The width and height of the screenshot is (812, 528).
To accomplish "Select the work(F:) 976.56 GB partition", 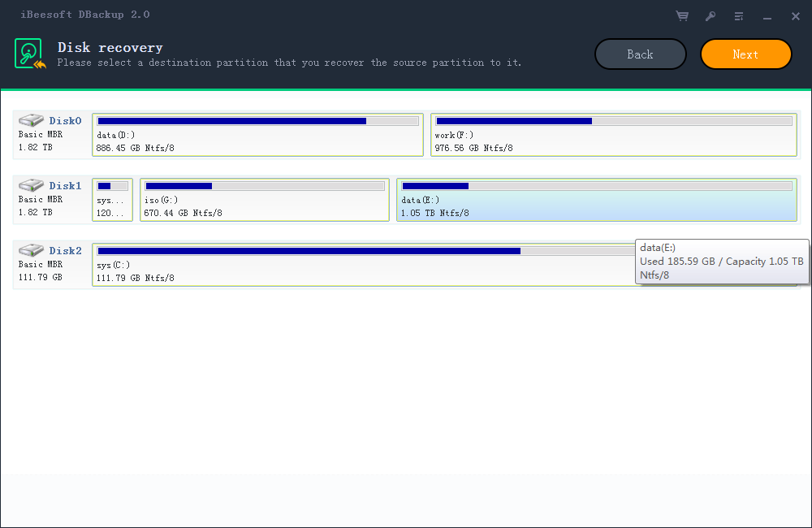I will coord(614,135).
